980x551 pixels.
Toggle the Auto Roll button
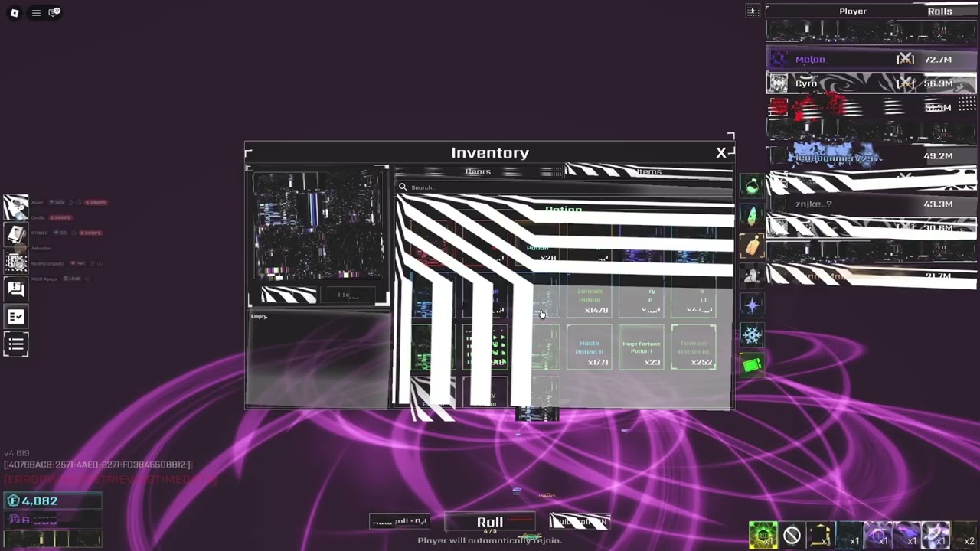click(x=399, y=521)
